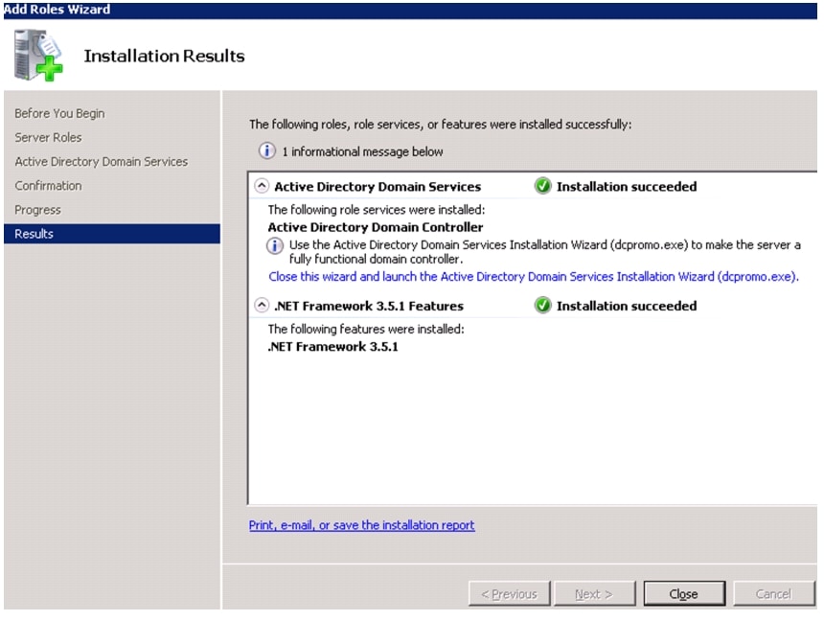The image size is (824, 644).
Task: Click the info icon beside '1 informational message below'
Action: tap(267, 151)
